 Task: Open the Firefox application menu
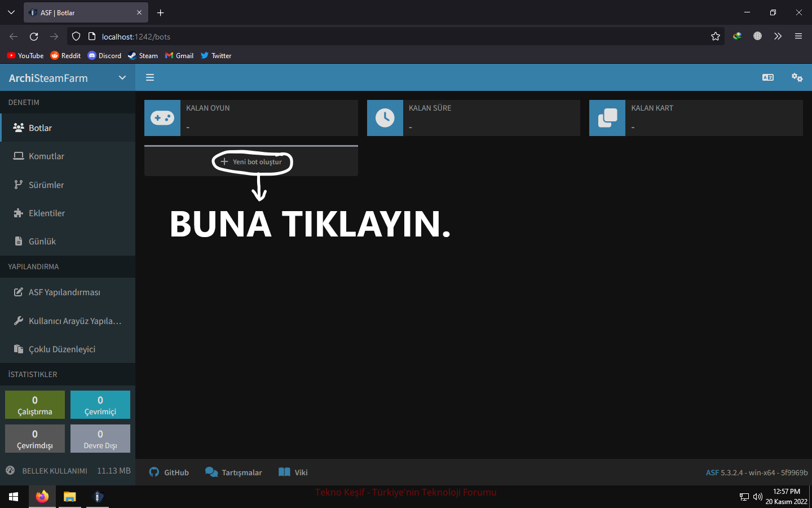pos(798,37)
